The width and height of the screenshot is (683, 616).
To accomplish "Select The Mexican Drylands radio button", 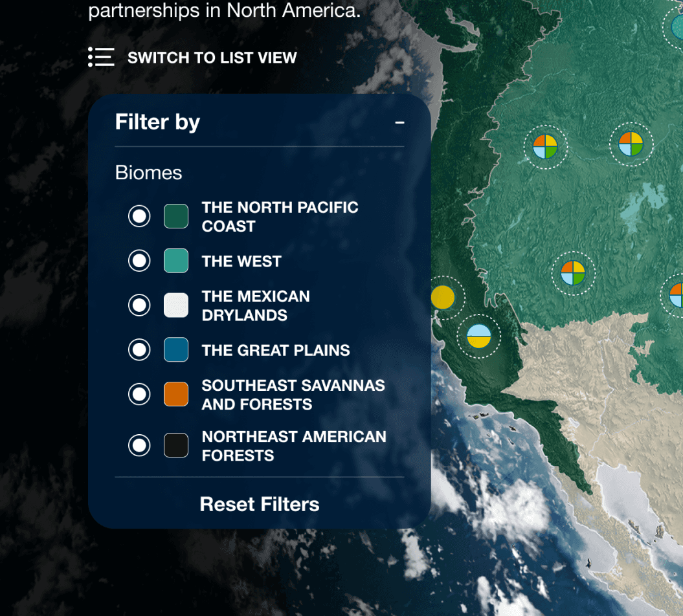I will pyautogui.click(x=139, y=305).
